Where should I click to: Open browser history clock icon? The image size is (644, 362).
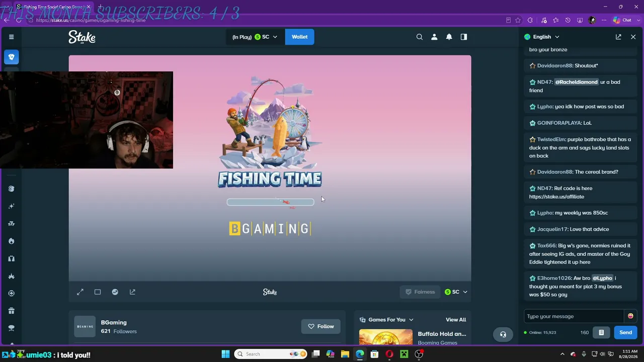(x=568, y=20)
